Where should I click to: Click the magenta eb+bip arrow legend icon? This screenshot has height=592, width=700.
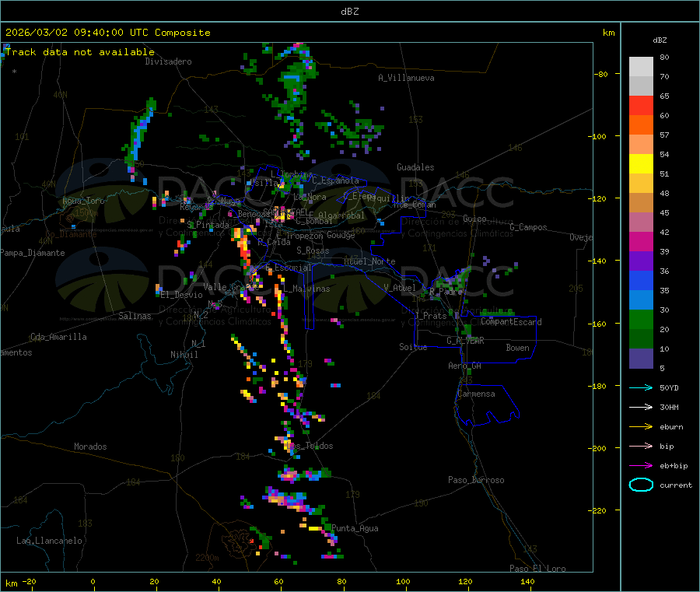641,466
